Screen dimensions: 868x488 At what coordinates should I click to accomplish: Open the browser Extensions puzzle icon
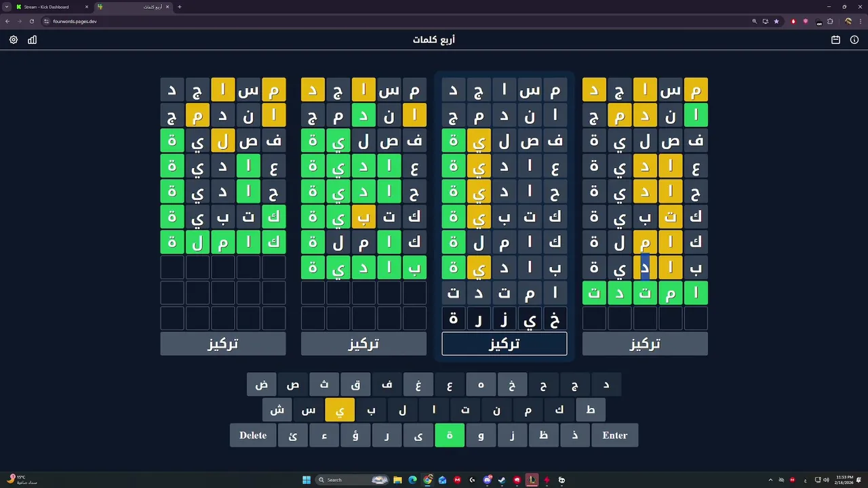830,21
